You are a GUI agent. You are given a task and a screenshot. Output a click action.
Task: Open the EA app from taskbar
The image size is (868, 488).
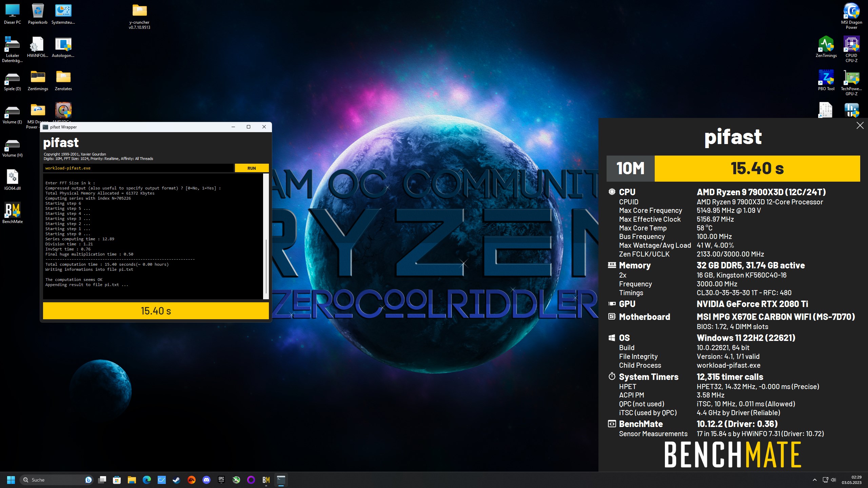point(191,480)
